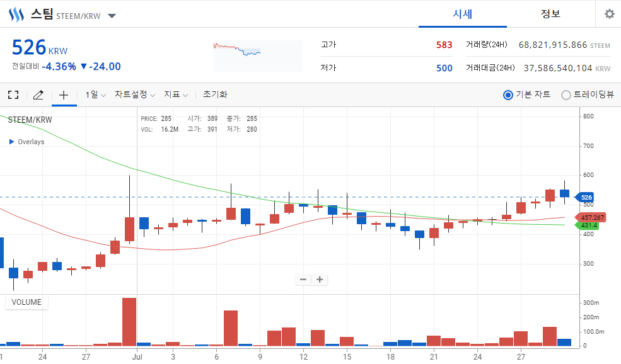Click the VOLUME panel label
This screenshot has width=621, height=364.
coord(26,302)
